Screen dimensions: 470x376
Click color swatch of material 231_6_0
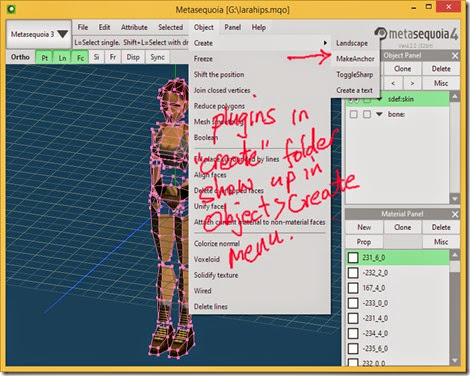(x=353, y=258)
